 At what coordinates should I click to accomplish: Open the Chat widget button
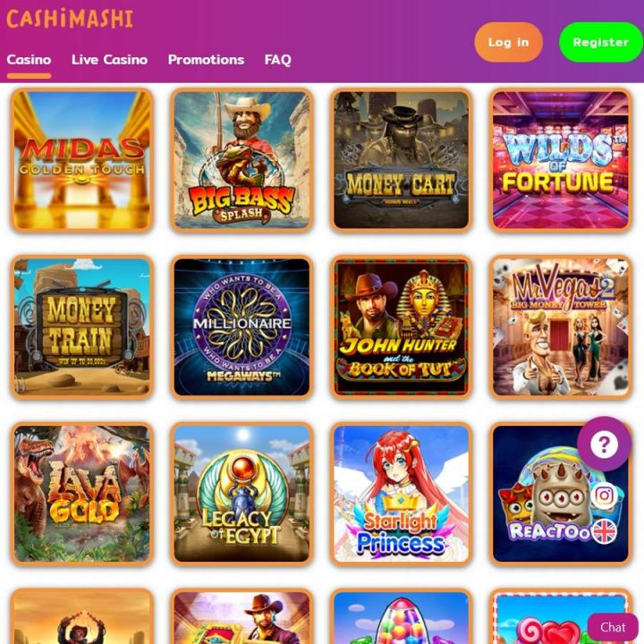pyautogui.click(x=614, y=628)
